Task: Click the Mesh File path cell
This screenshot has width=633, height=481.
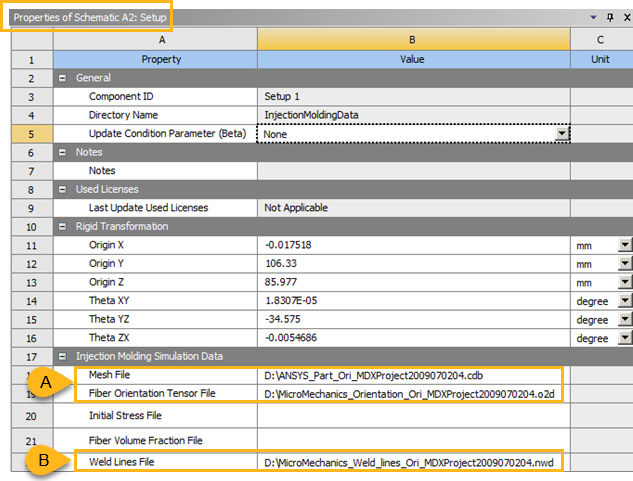Action: click(413, 376)
